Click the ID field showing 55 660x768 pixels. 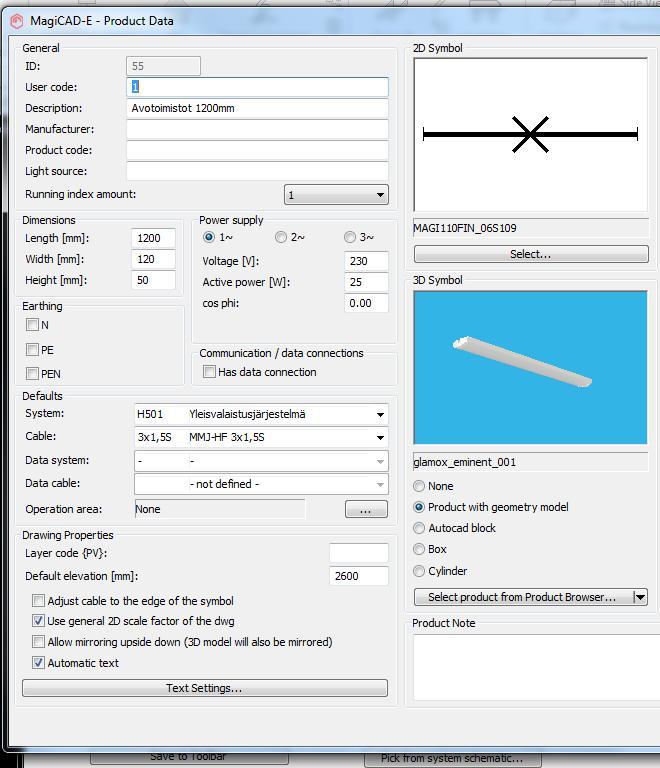[x=164, y=66]
